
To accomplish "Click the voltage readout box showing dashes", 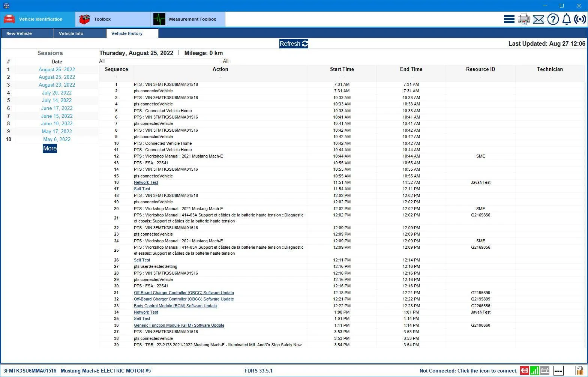I will pyautogui.click(x=558, y=371).
